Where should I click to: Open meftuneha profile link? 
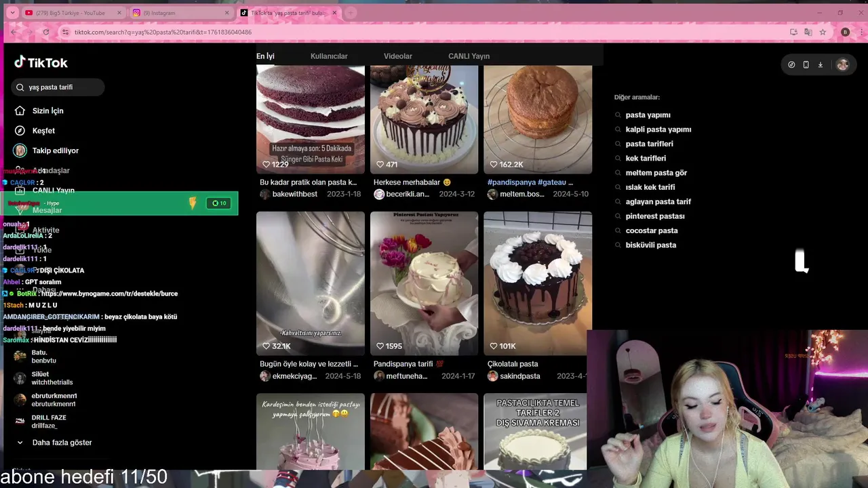point(407,376)
